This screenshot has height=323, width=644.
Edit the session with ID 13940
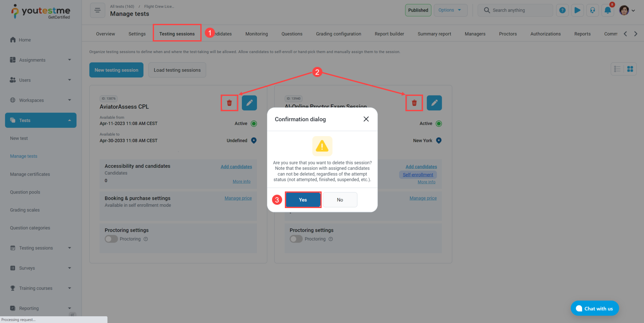pos(434,103)
